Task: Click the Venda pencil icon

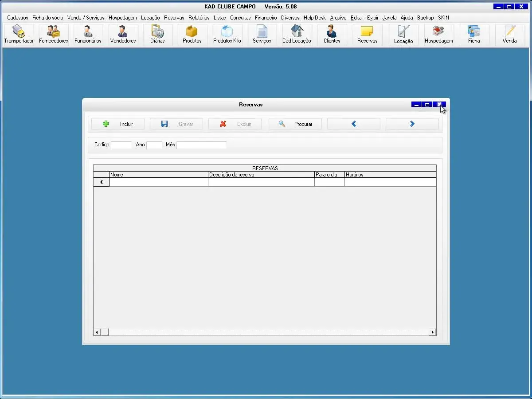Action: click(509, 35)
